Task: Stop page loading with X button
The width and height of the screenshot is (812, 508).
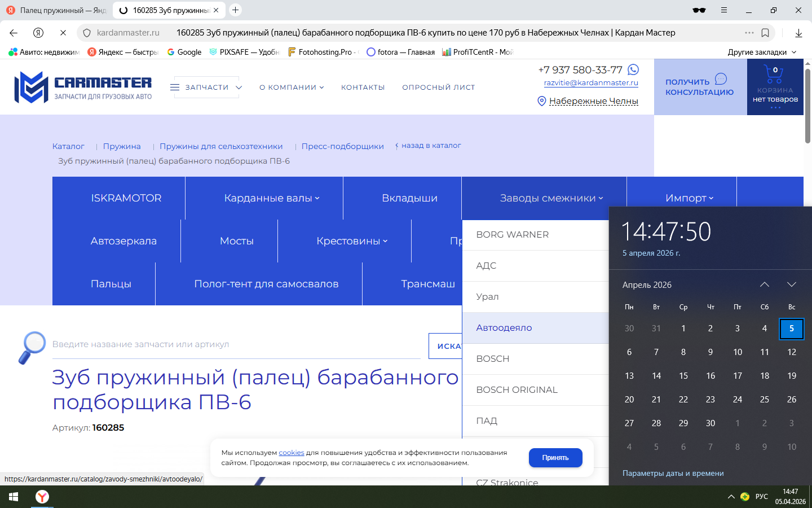Action: tap(63, 33)
